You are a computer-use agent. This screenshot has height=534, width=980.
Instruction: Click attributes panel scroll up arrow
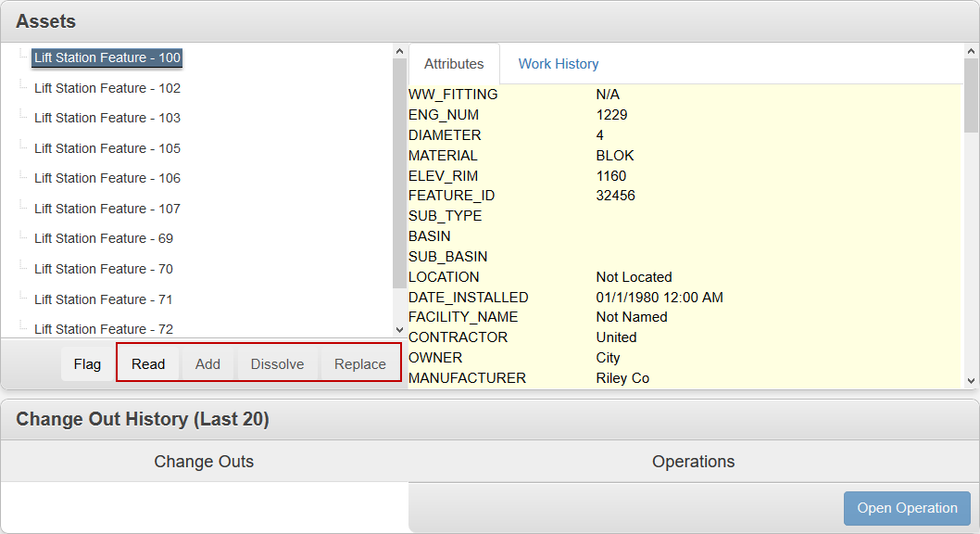click(x=971, y=52)
